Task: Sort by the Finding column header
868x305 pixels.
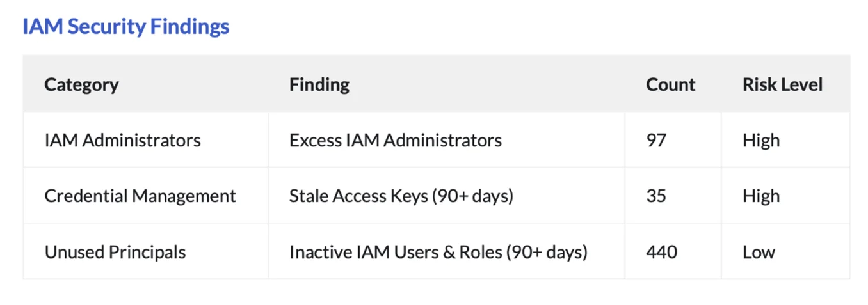Action: tap(319, 84)
